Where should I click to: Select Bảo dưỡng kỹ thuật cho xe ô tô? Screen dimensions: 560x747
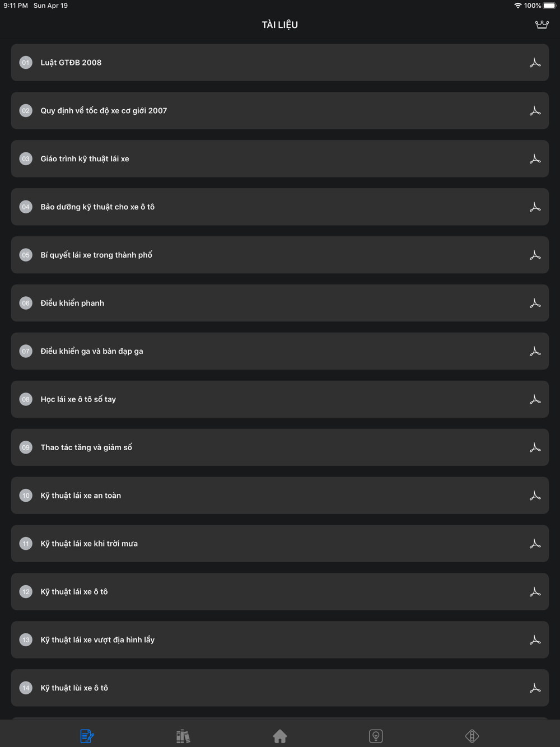click(97, 207)
